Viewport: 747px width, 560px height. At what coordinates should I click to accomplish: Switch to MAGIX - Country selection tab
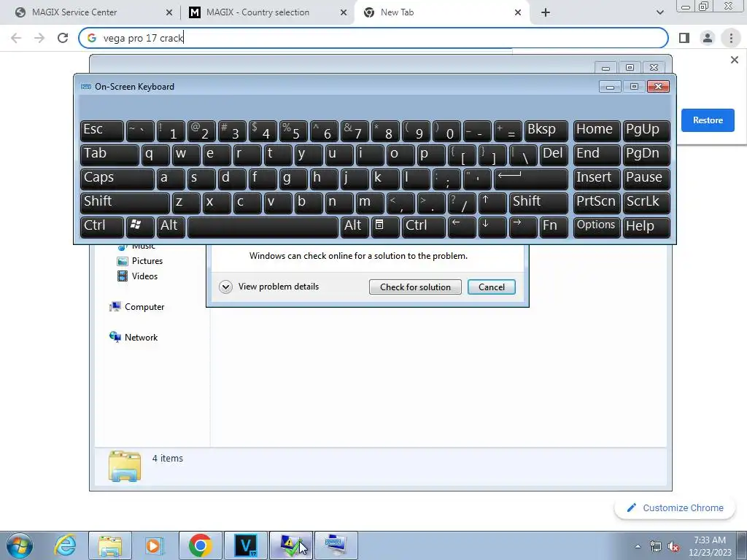pyautogui.click(x=268, y=12)
